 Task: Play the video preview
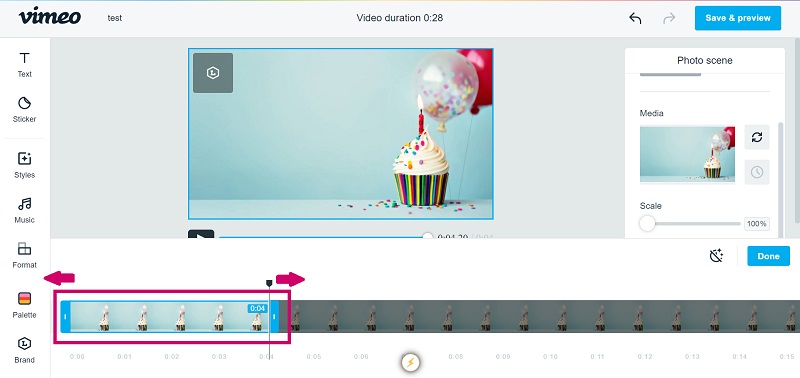click(x=201, y=235)
